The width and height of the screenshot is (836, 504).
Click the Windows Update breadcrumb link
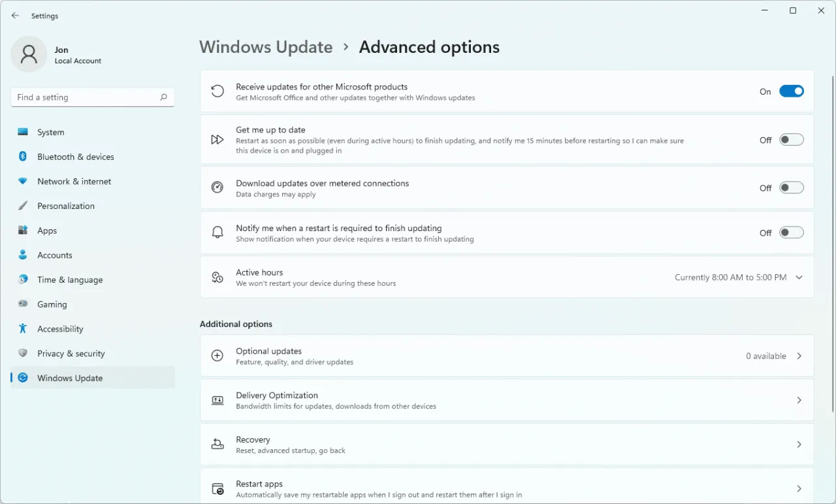click(266, 47)
